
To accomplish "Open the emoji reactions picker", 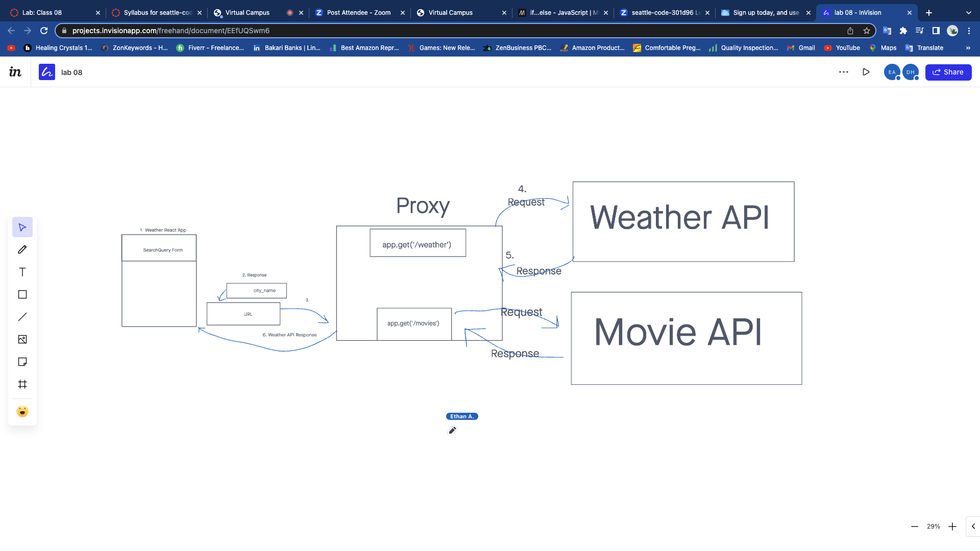I will (x=22, y=412).
